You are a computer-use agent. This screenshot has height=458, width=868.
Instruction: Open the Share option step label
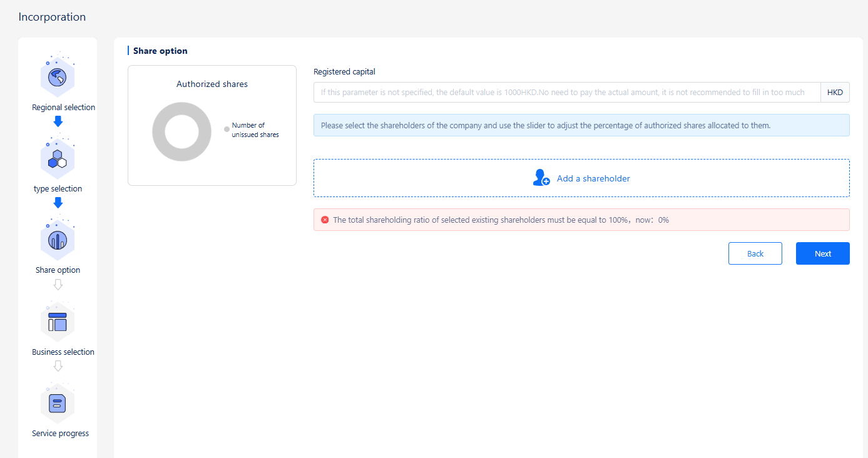click(58, 270)
